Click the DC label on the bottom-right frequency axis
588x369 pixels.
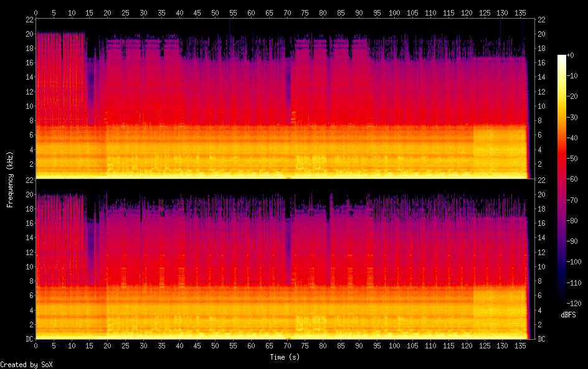pyautogui.click(x=542, y=339)
